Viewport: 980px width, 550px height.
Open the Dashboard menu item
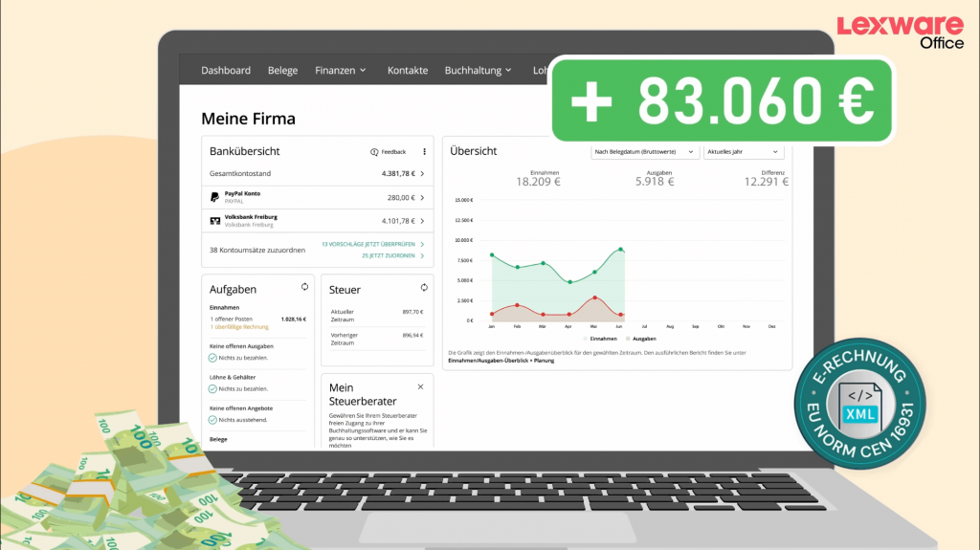pyautogui.click(x=226, y=71)
